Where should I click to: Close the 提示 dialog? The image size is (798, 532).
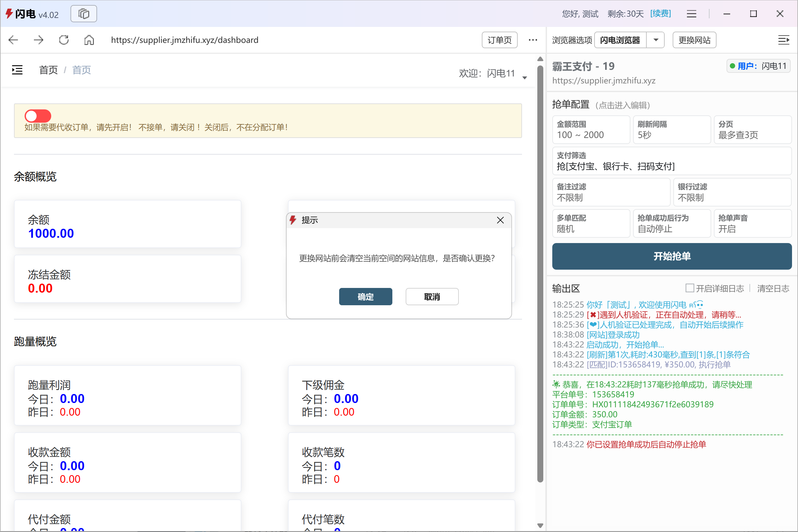[500, 220]
